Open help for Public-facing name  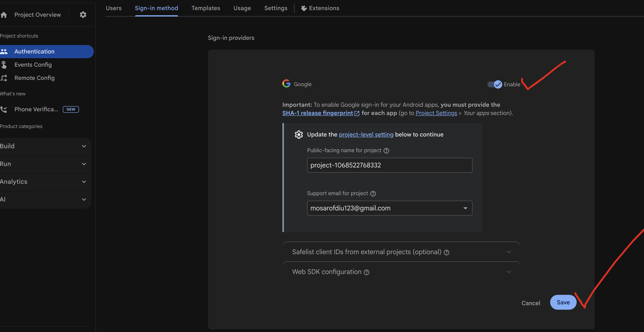386,151
